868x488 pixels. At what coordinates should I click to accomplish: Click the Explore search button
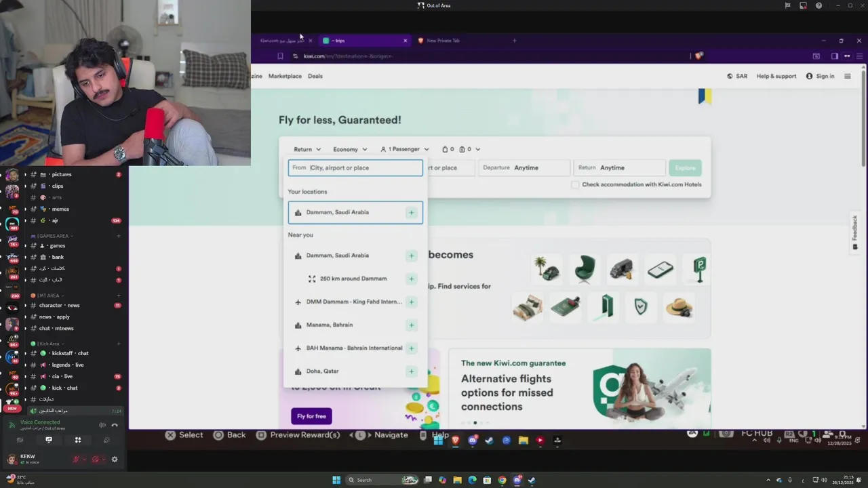pyautogui.click(x=685, y=167)
